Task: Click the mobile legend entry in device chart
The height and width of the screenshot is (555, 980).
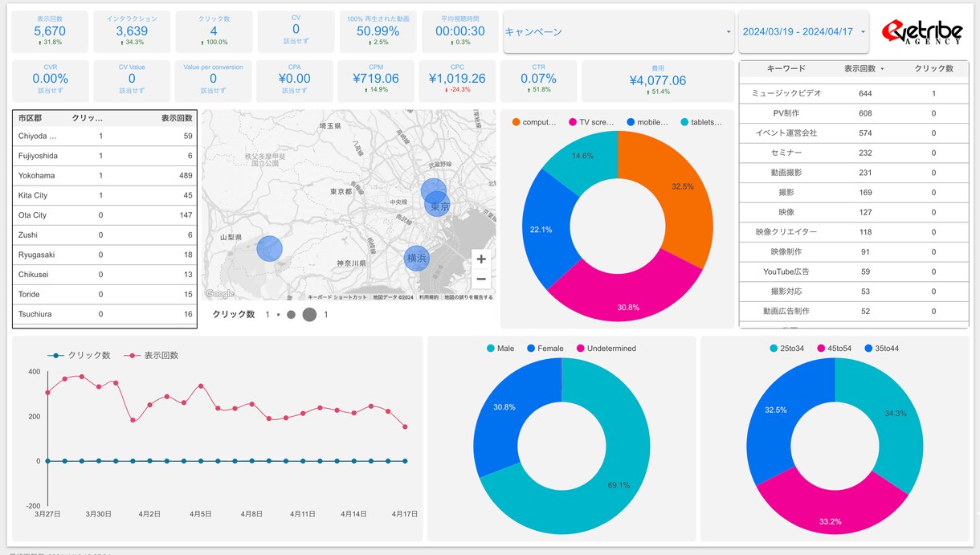Action: coord(648,122)
